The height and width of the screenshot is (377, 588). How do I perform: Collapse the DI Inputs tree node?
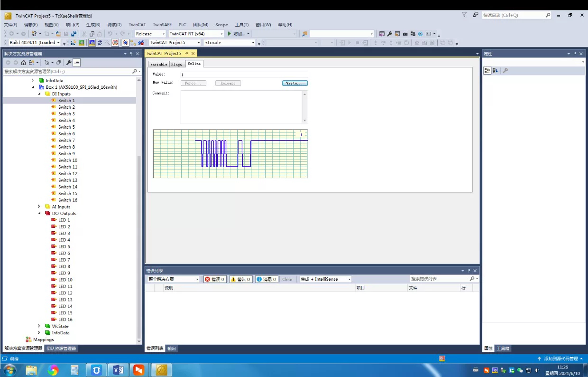(x=40, y=94)
